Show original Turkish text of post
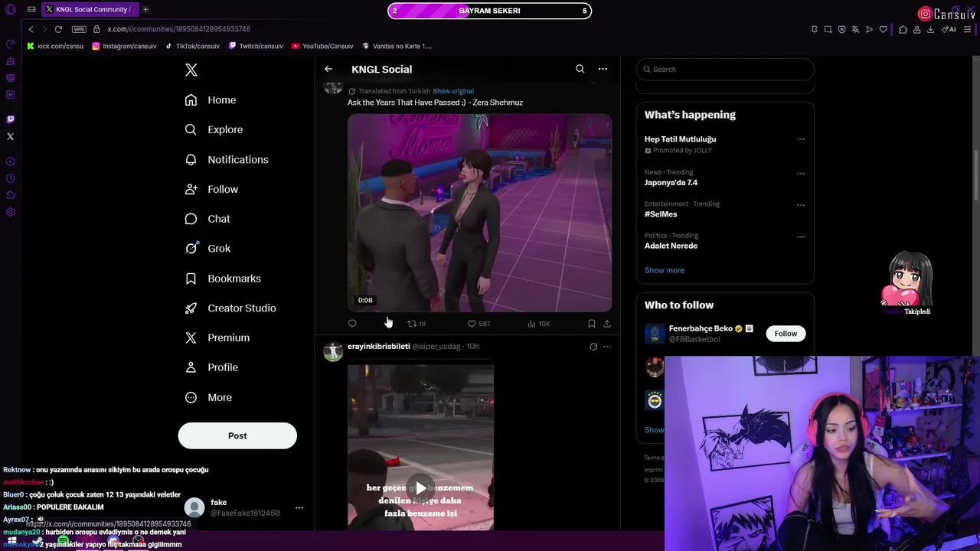This screenshot has height=551, width=980. click(453, 91)
